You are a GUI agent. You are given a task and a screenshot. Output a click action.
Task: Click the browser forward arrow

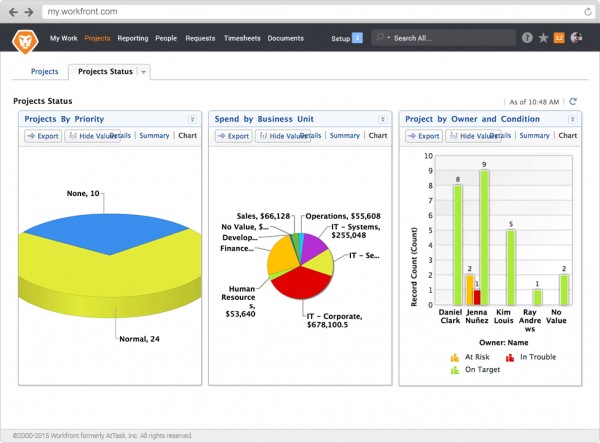(x=28, y=12)
